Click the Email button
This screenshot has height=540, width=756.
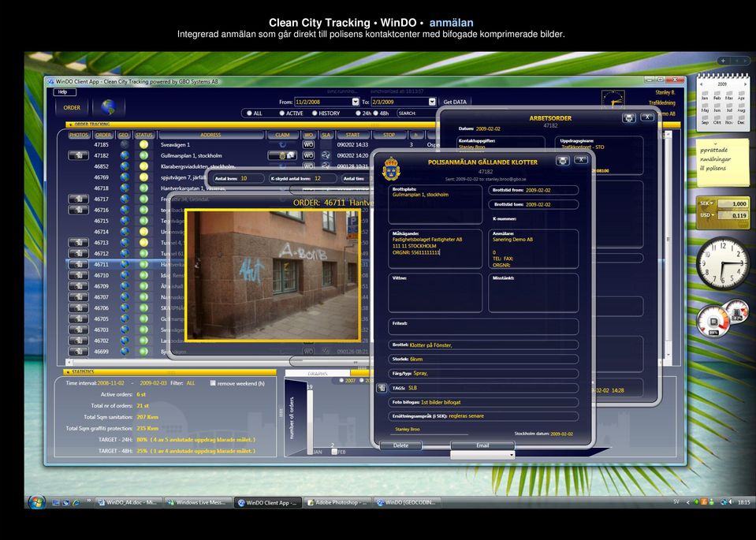pos(482,445)
